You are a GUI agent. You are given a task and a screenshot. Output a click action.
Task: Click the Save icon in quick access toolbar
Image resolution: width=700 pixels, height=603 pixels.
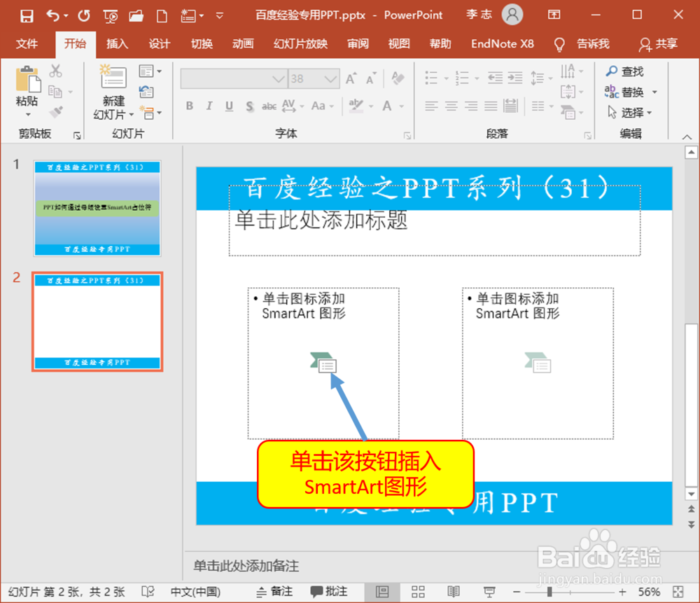27,16
